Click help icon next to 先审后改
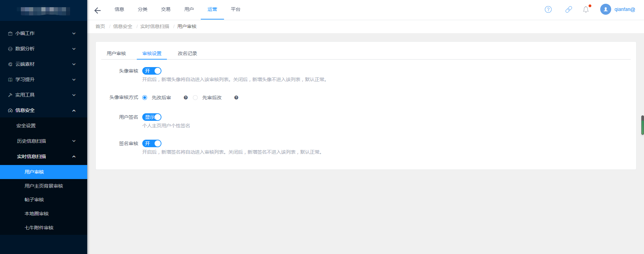644x254 pixels. coord(236,98)
